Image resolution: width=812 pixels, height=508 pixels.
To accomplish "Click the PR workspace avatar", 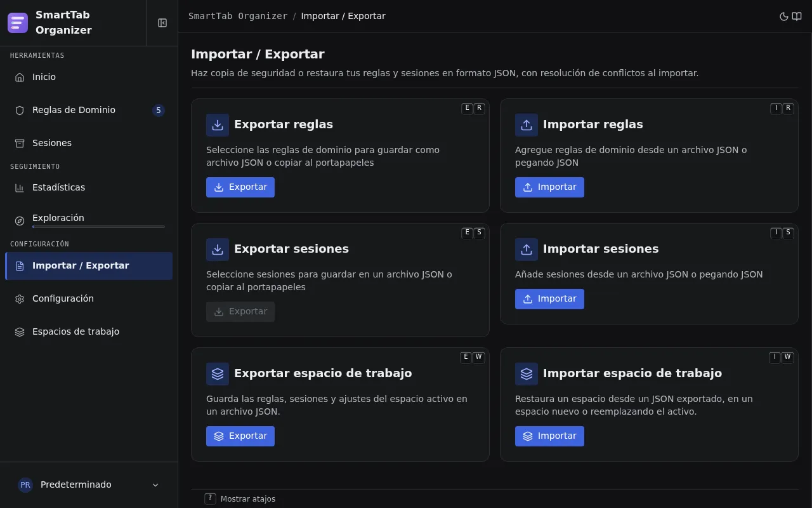I will coord(25,485).
